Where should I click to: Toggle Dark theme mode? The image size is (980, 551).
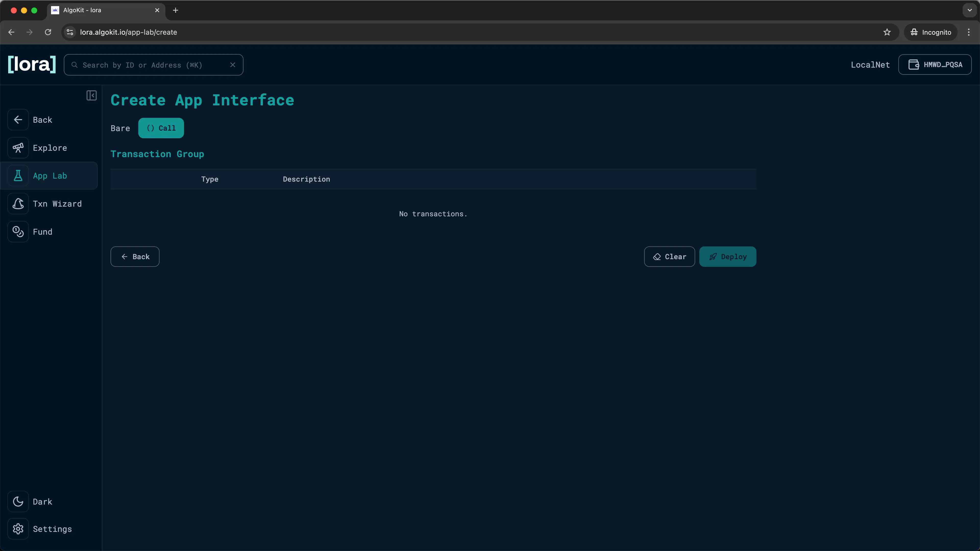18,501
